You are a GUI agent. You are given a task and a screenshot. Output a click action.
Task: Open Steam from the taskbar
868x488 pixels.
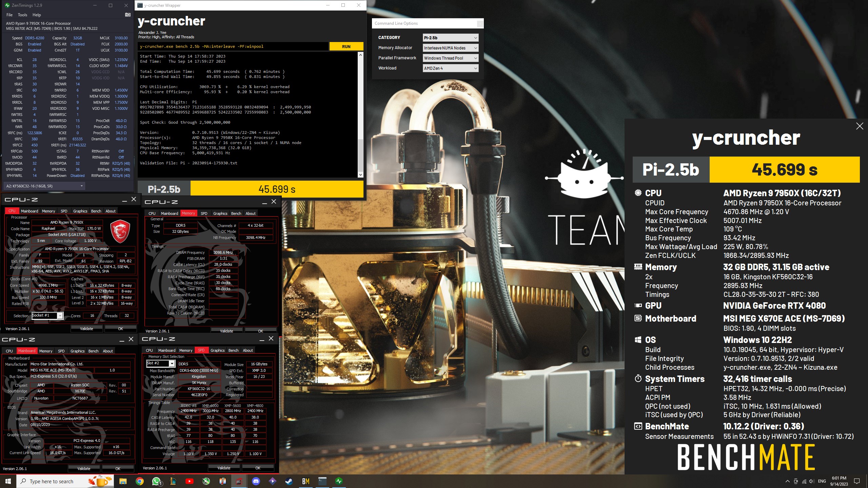pyautogui.click(x=289, y=481)
